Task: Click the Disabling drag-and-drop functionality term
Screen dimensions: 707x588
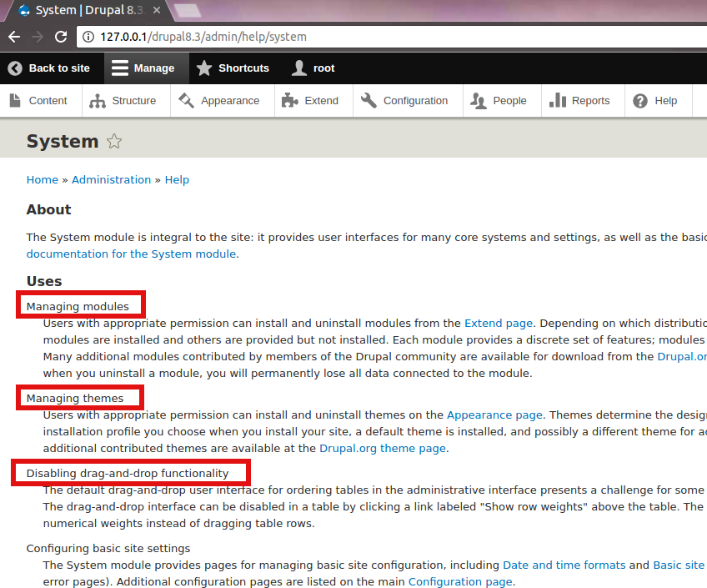Action: click(128, 473)
